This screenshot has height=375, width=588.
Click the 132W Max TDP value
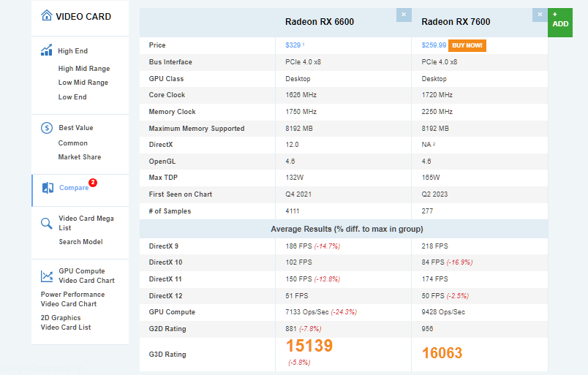coord(295,178)
